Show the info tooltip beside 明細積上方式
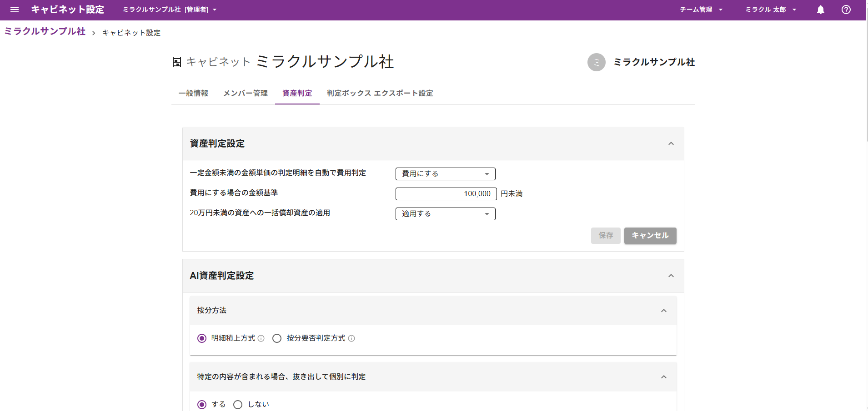 coord(261,338)
